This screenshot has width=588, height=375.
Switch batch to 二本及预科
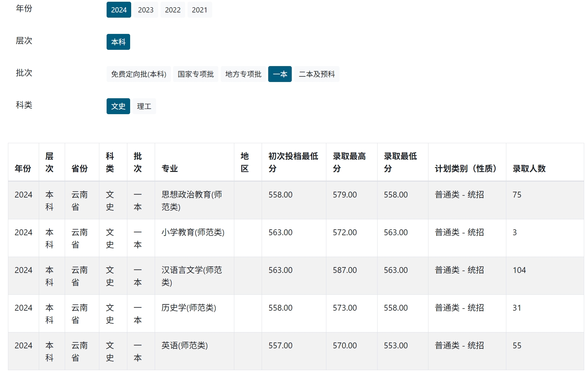[317, 74]
